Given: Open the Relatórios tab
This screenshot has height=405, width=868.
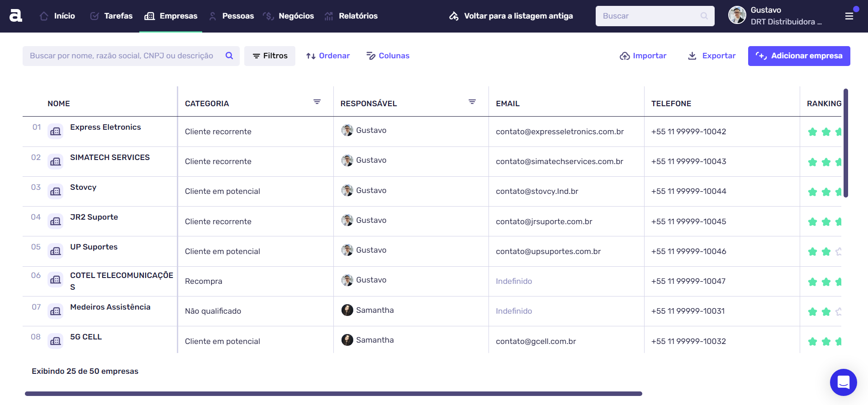Looking at the screenshot, I should (x=351, y=16).
